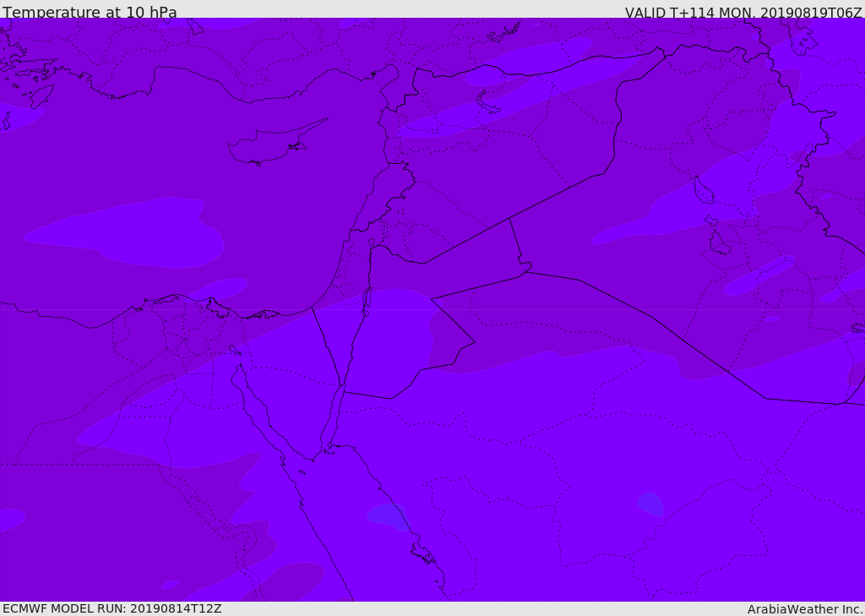Click the 'VALID T+114 MON. 20190819T06Z' timestamp
865x616 pixels.
743,12
